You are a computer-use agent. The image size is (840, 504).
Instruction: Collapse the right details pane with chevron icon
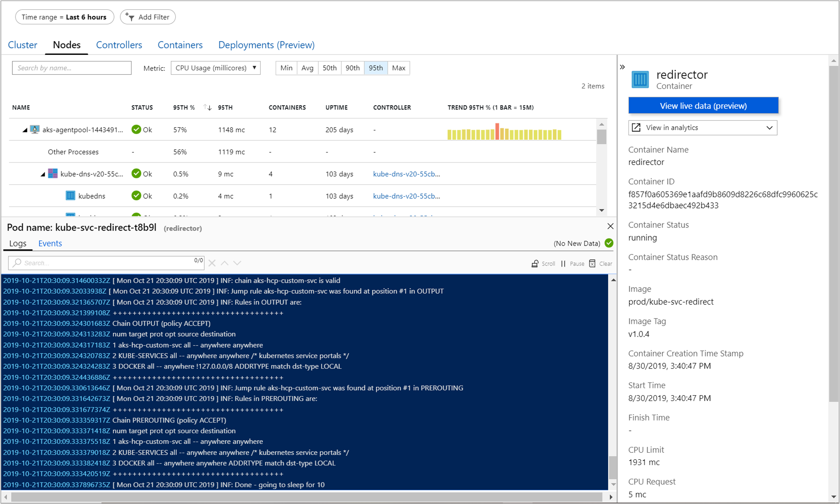[x=622, y=67]
